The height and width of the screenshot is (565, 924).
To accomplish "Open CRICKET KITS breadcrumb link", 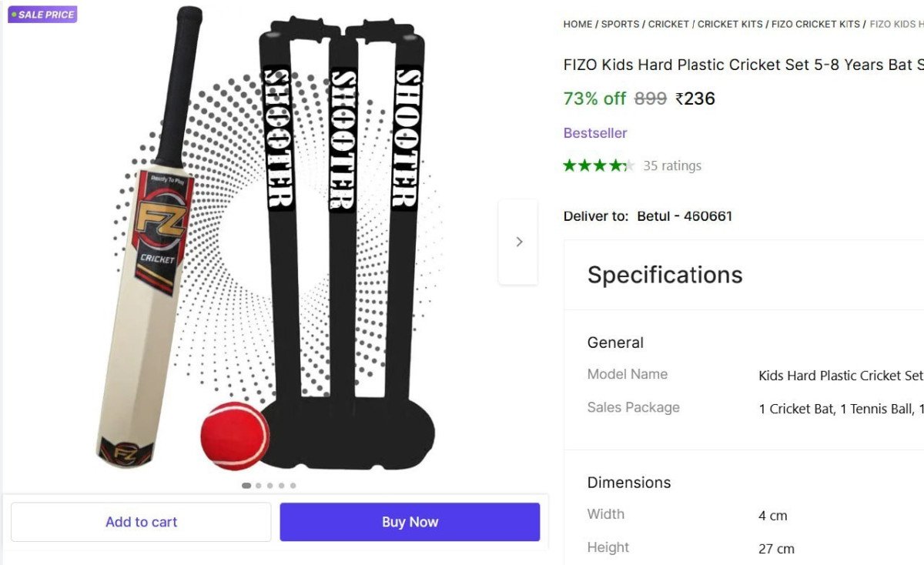I will coord(730,24).
